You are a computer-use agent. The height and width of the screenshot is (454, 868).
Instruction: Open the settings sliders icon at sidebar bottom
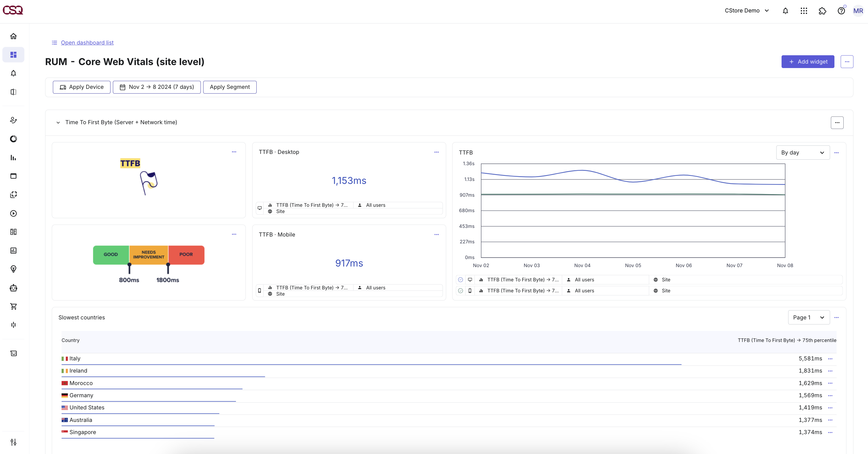[13, 442]
